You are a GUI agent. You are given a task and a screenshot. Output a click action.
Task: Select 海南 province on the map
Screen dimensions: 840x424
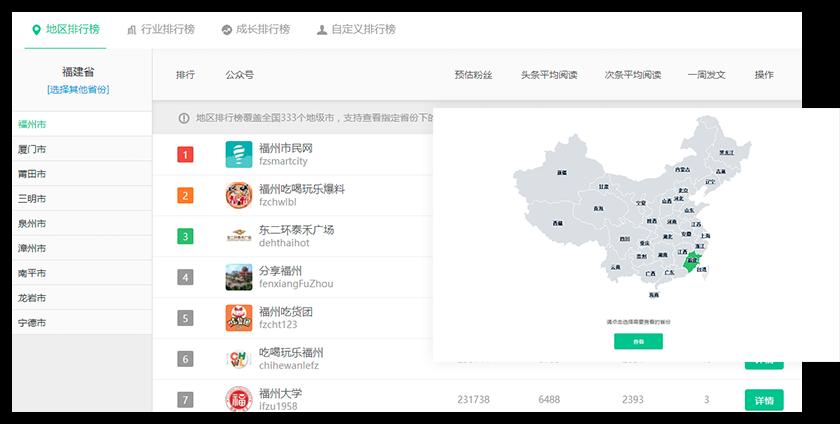(x=653, y=295)
